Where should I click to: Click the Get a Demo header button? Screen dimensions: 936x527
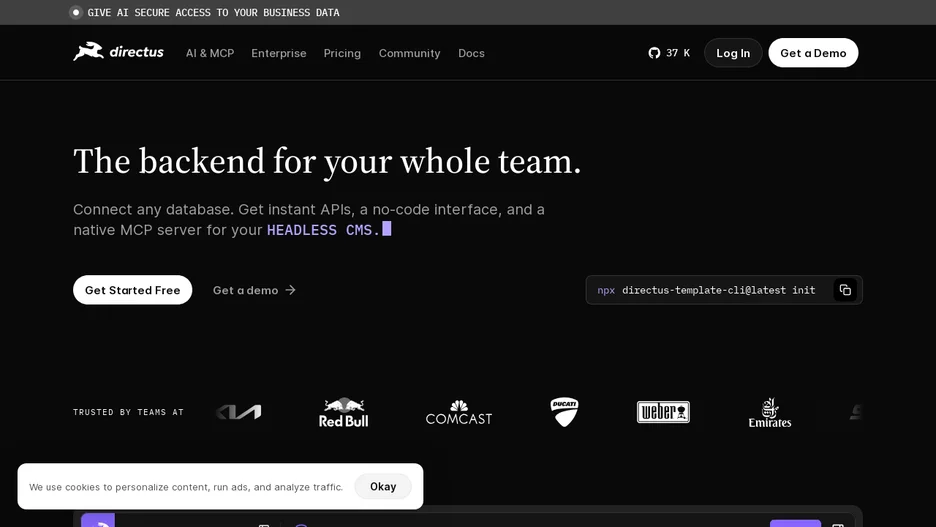[x=813, y=53]
